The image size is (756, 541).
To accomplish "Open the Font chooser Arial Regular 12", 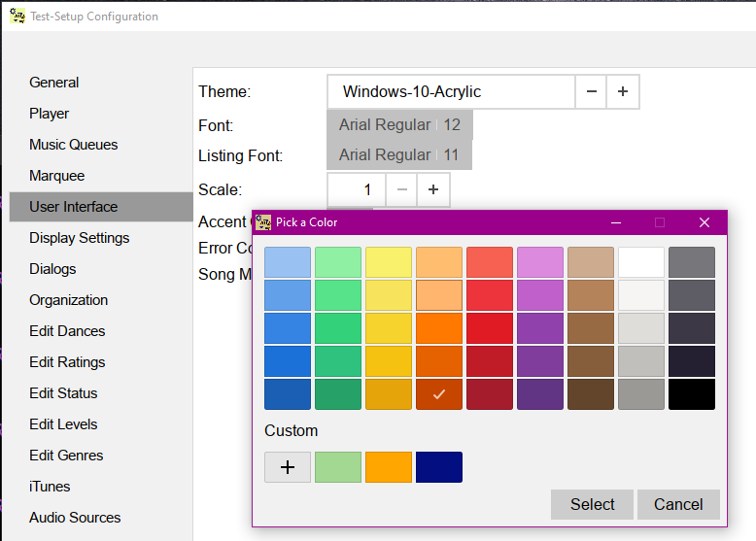I will point(399,124).
